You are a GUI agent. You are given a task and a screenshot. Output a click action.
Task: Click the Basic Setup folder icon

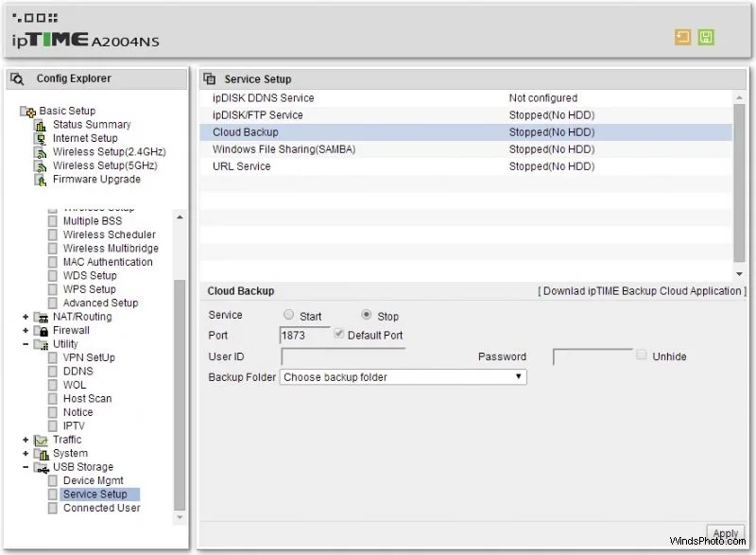(28, 112)
